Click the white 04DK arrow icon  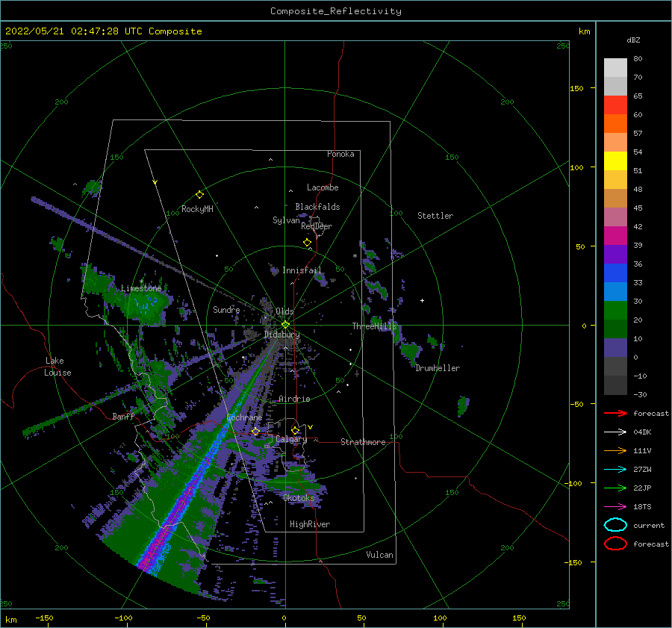tap(615, 432)
